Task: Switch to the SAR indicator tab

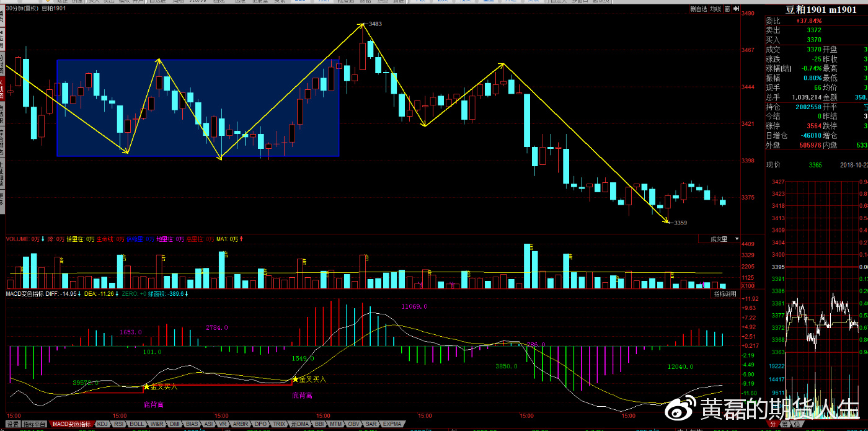Action: (x=371, y=425)
